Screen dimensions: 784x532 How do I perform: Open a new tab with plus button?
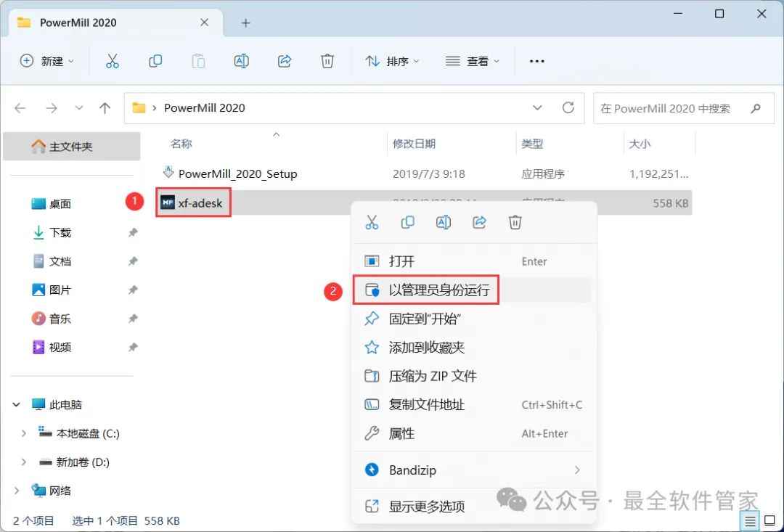245,23
